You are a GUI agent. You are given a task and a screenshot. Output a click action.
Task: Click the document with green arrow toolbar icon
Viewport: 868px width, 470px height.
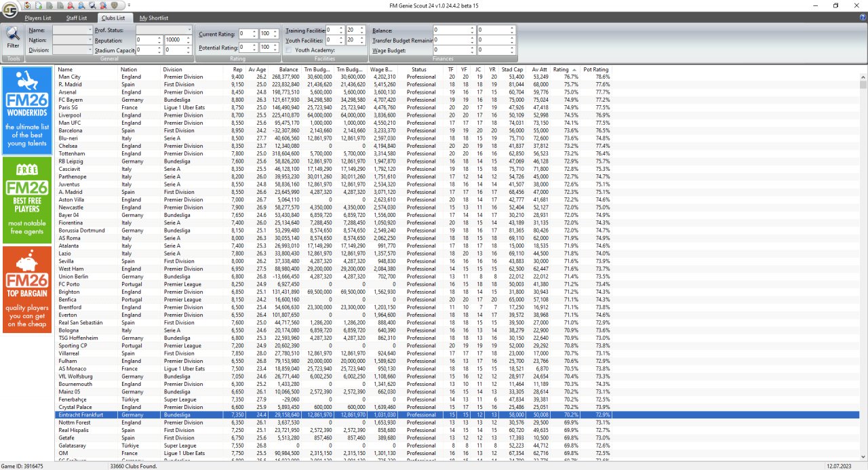pos(39,5)
